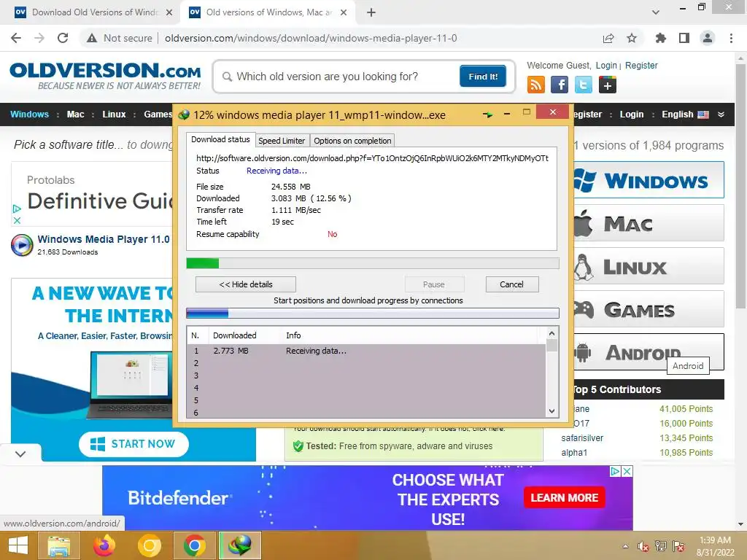The image size is (747, 560).
Task: Launch Firefox from taskbar
Action: pyautogui.click(x=104, y=545)
